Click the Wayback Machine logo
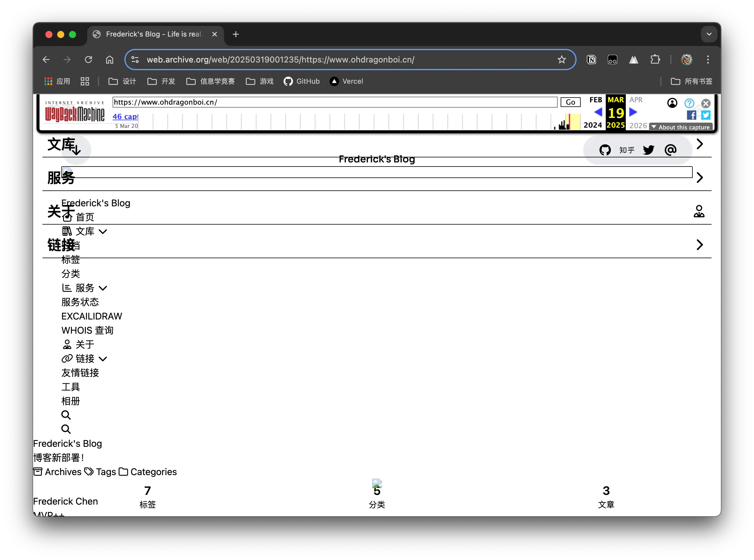The width and height of the screenshot is (754, 560). tap(75, 112)
